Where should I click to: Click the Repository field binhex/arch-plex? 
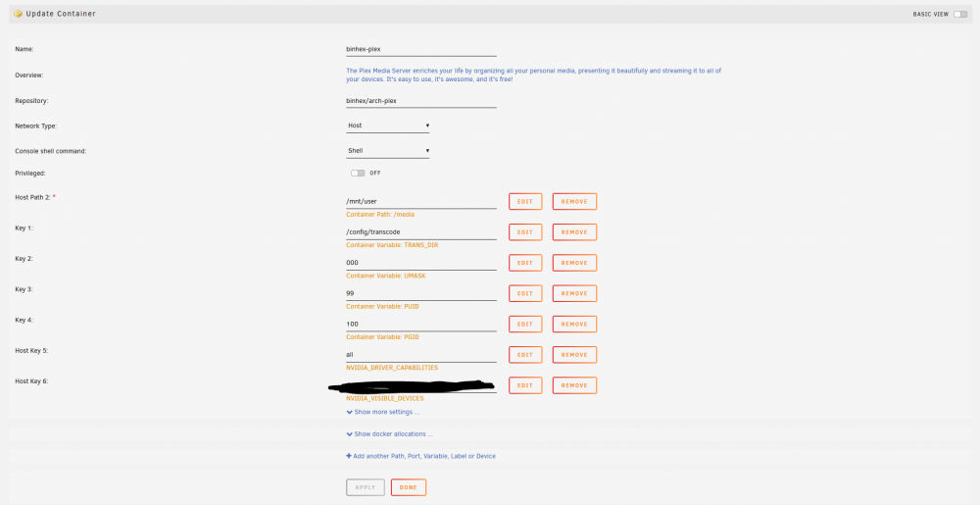(x=421, y=101)
